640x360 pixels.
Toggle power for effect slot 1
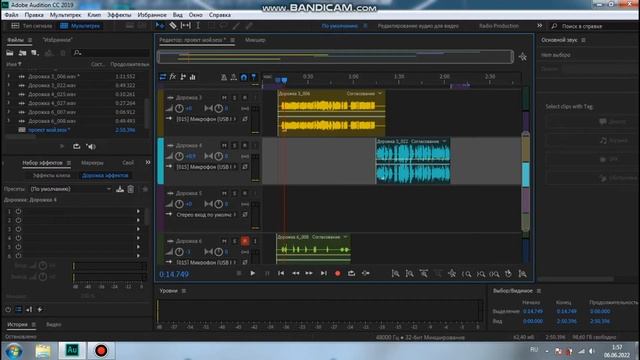18,211
